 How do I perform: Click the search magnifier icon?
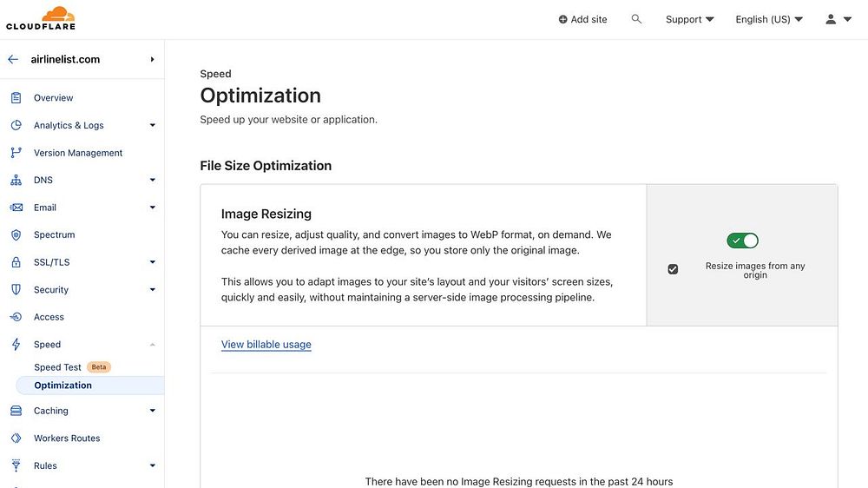[636, 19]
